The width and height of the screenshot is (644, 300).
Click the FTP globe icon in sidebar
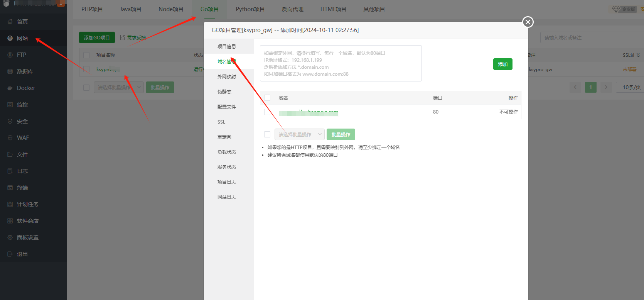point(10,55)
